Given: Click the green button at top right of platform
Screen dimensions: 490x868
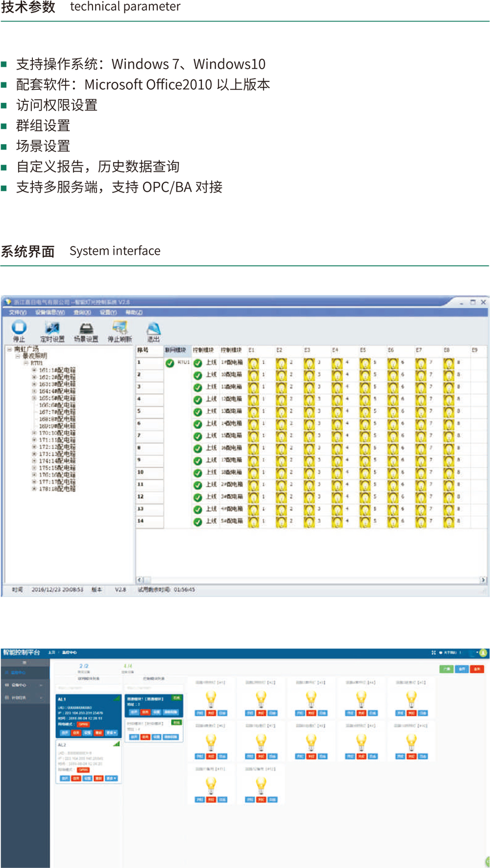Looking at the screenshot, I should (x=446, y=669).
